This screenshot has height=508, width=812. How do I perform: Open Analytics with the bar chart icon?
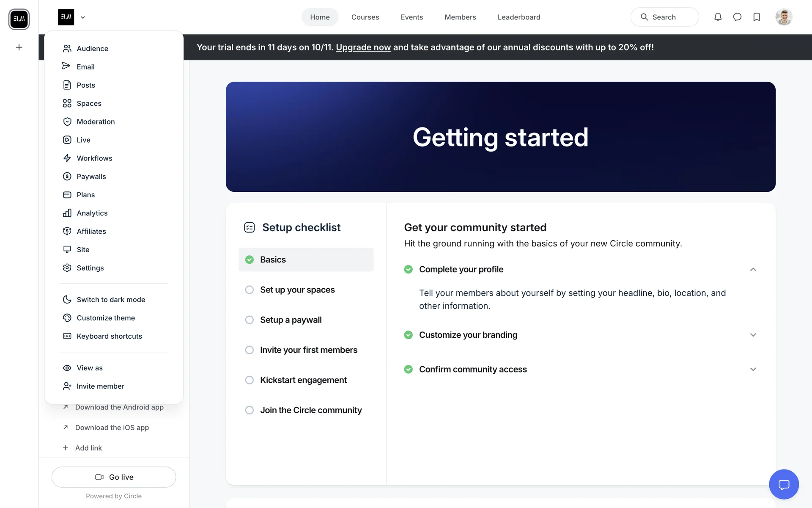92,213
